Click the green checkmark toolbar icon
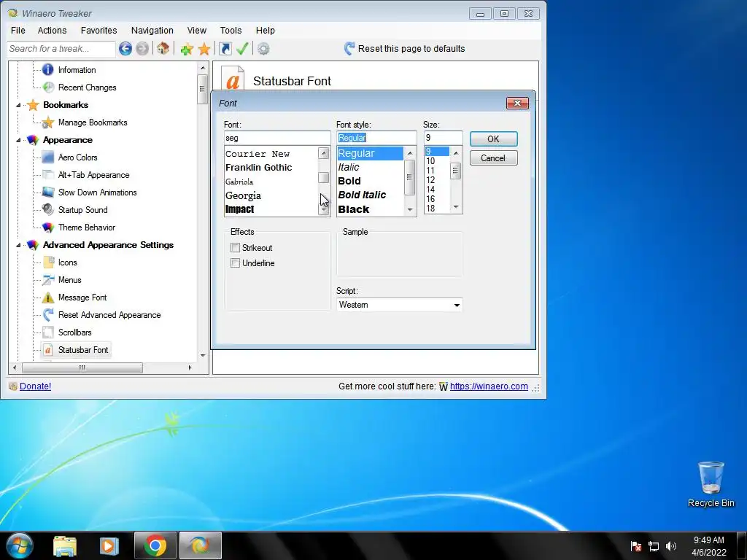The image size is (747, 560). (x=242, y=48)
